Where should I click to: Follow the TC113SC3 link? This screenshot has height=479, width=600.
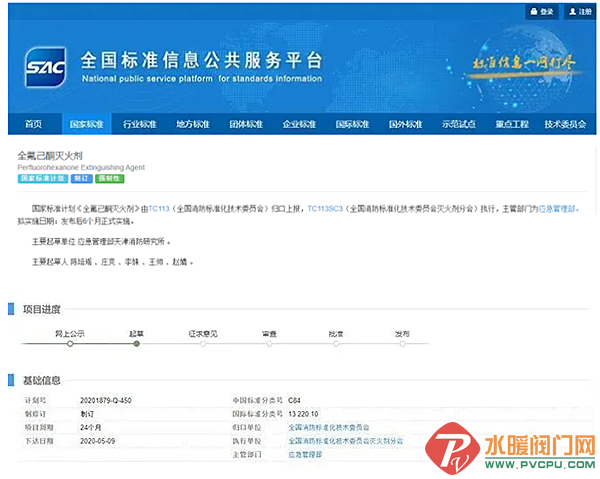point(325,209)
